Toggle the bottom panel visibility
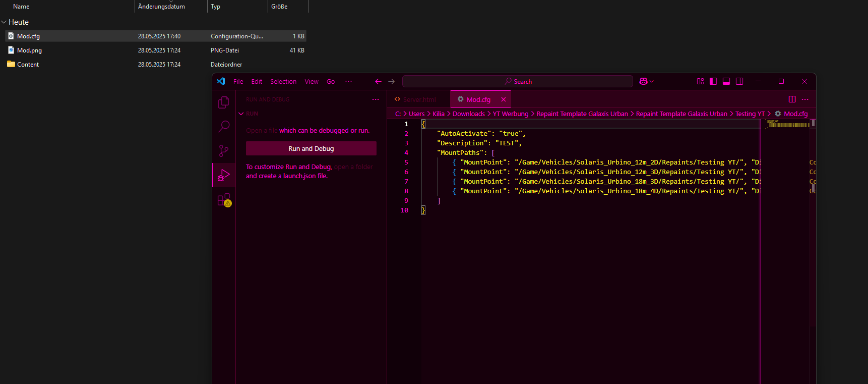The width and height of the screenshot is (868, 384). coord(726,81)
